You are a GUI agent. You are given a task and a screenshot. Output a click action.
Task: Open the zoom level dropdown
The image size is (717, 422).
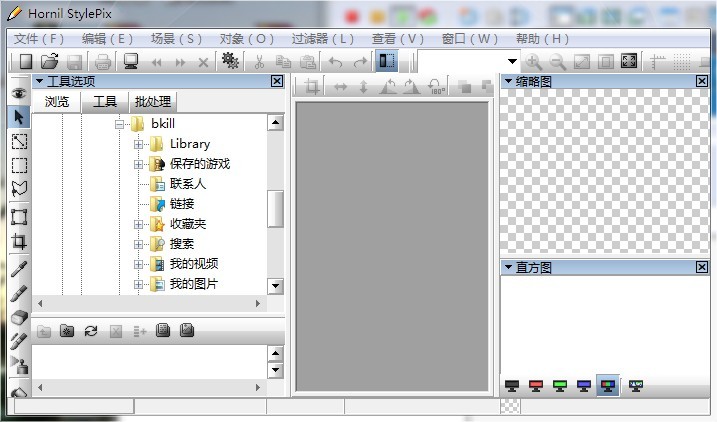click(512, 61)
